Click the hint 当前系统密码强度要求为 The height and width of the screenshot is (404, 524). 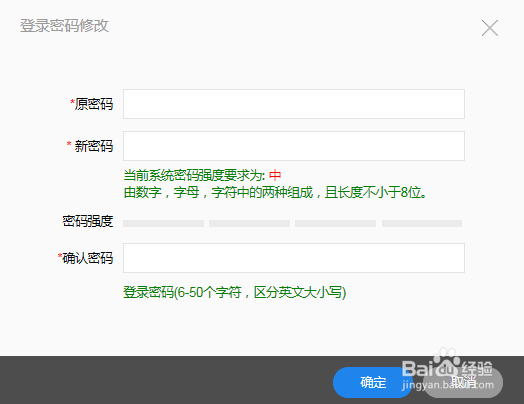tap(194, 175)
